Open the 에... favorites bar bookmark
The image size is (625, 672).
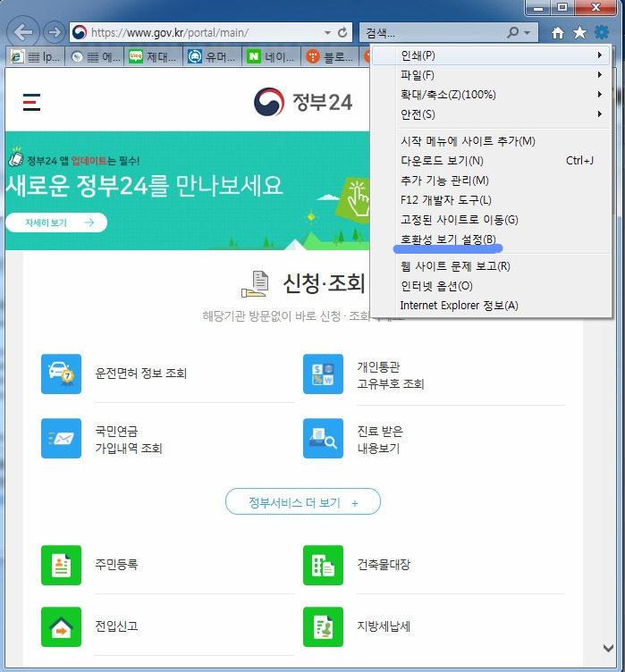pos(96,56)
